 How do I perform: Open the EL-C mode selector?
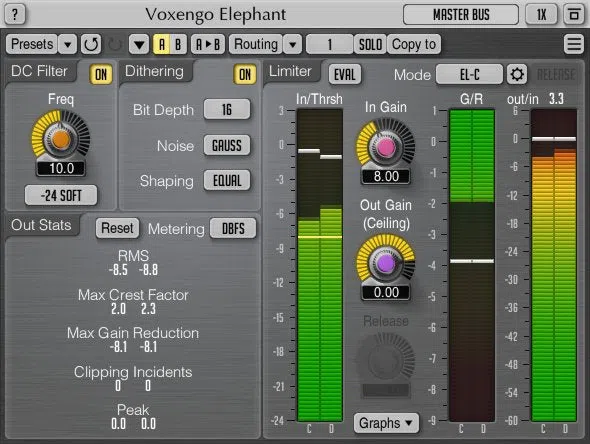pyautogui.click(x=469, y=75)
